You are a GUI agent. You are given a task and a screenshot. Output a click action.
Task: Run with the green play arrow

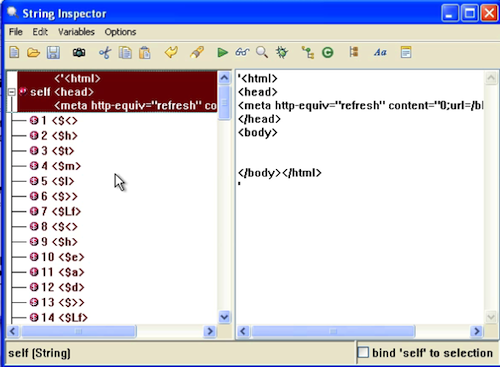222,52
